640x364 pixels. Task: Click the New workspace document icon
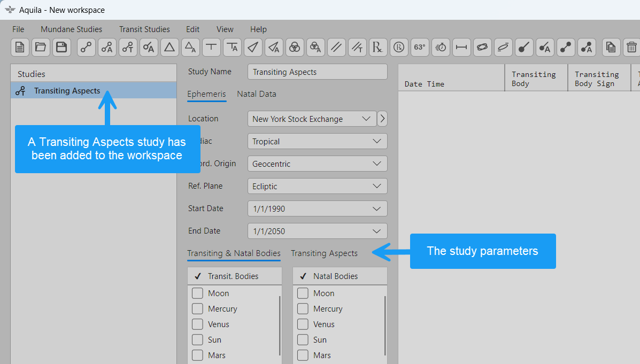(20, 48)
